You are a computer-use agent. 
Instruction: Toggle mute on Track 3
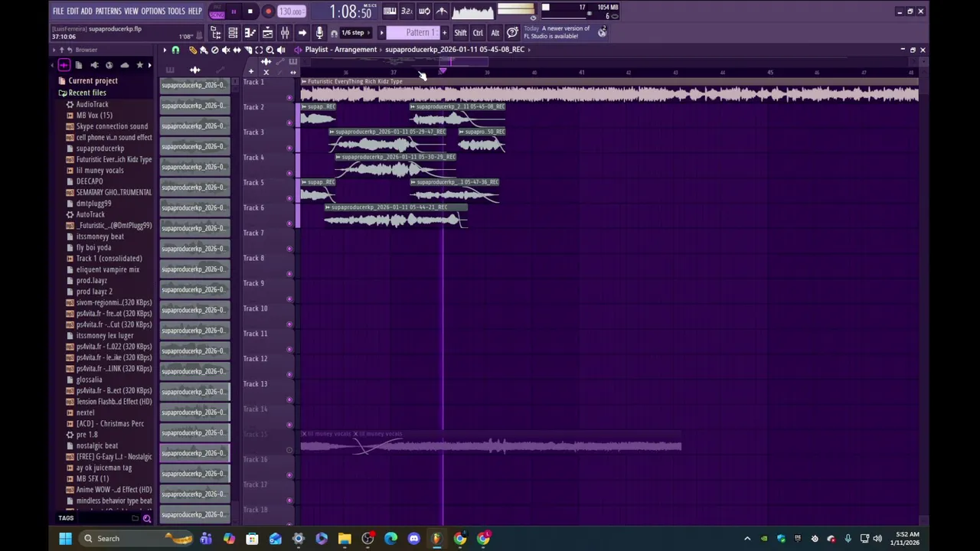pos(289,148)
